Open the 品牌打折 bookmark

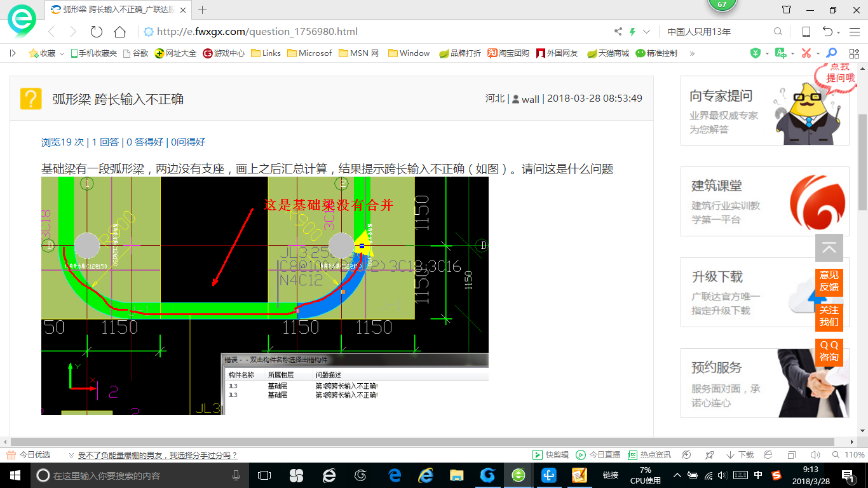point(460,53)
